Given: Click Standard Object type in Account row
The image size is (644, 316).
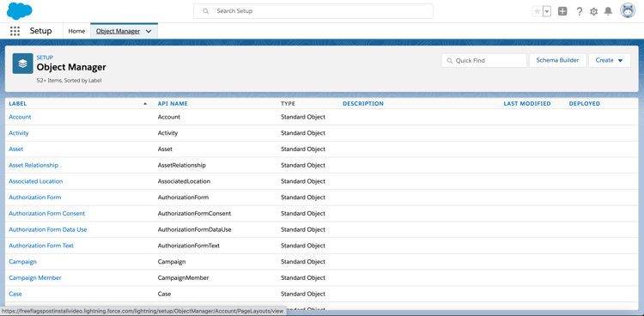Looking at the screenshot, I should pos(303,117).
